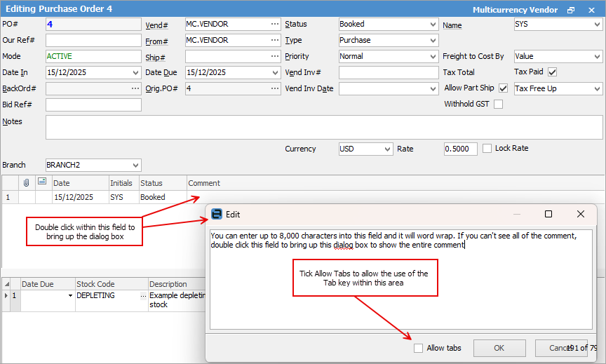Maximize the Edit dialog

(548, 214)
